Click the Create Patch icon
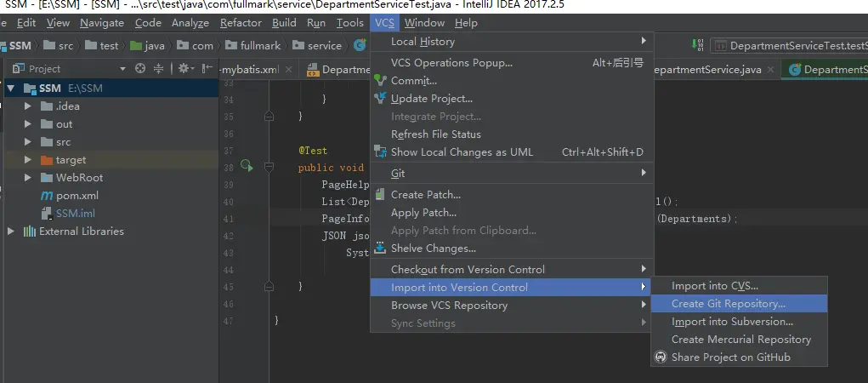Viewport: 868px width, 383px height. (x=380, y=195)
